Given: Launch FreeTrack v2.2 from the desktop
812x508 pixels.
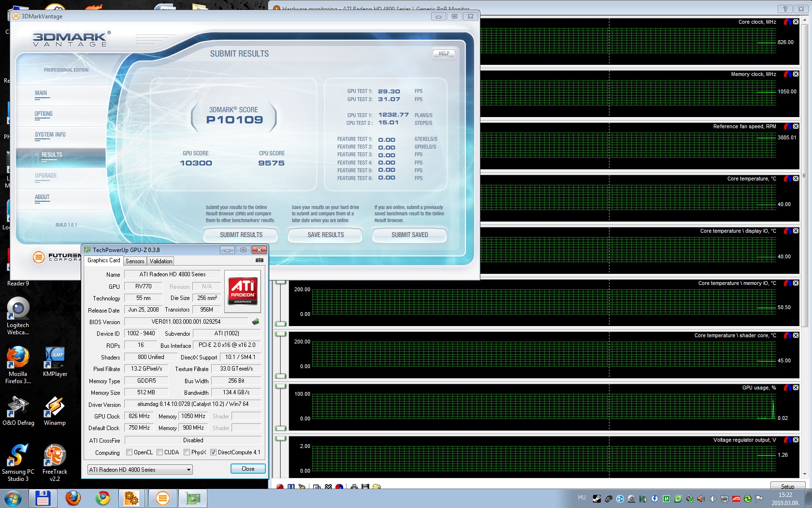Looking at the screenshot, I should (55, 463).
